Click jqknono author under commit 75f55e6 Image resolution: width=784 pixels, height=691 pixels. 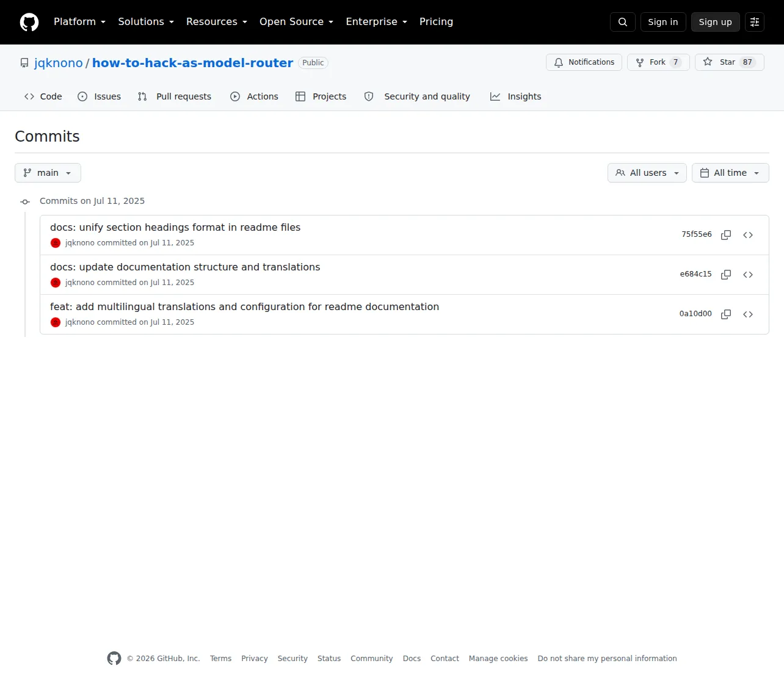[80, 243]
